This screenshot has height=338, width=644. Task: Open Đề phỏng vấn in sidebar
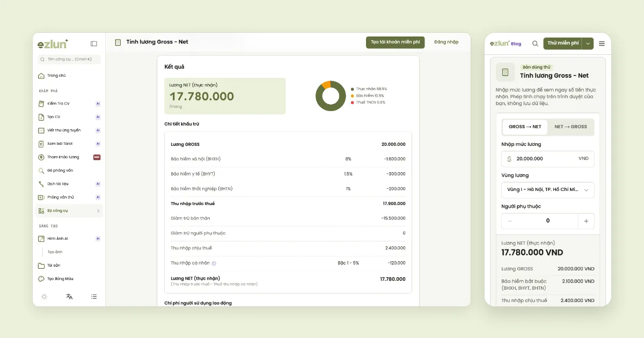click(69, 171)
